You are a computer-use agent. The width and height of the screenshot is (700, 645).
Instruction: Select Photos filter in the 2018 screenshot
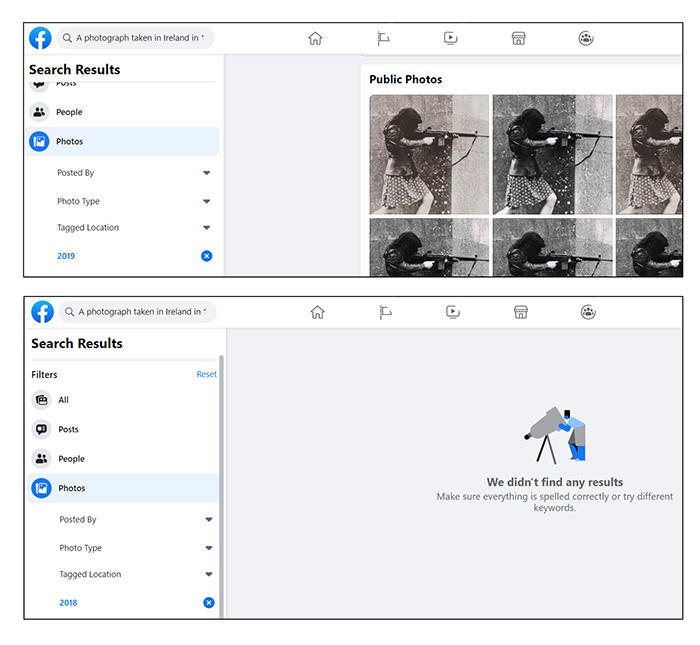(x=124, y=488)
